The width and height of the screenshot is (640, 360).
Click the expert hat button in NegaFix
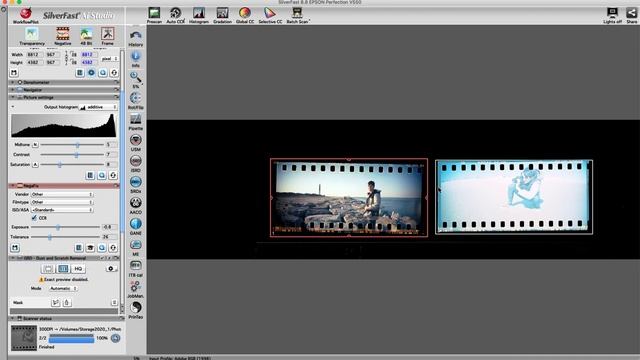point(90,248)
